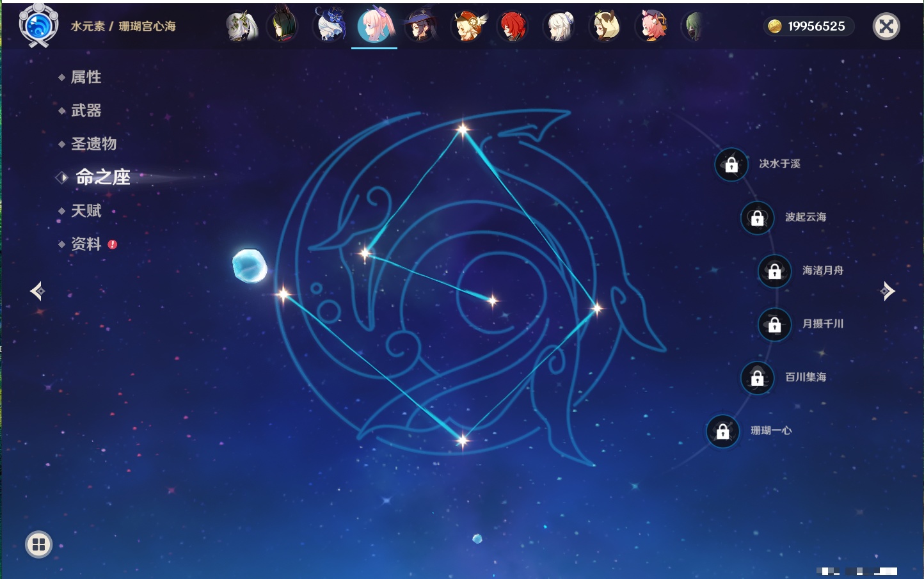Choose the Klee avatar with red cap
924x579 pixels.
pos(468,26)
